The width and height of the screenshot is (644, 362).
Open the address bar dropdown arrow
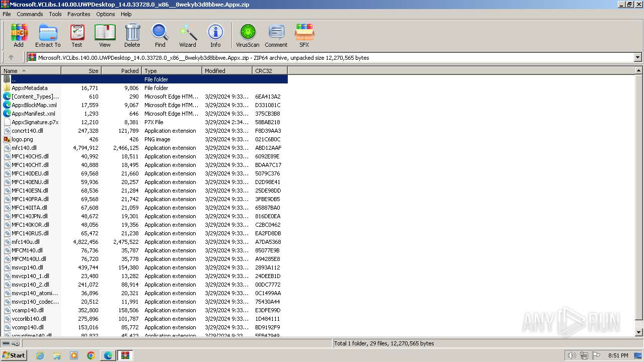(637, 57)
